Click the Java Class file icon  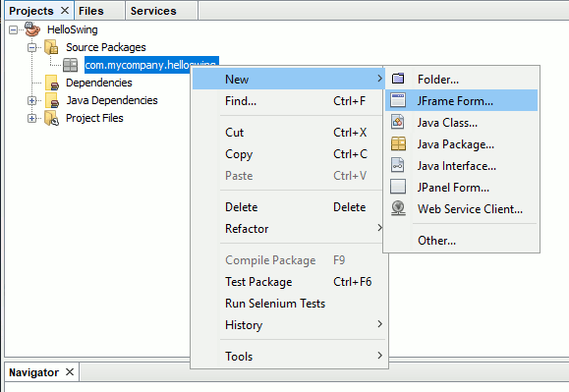pyautogui.click(x=398, y=122)
